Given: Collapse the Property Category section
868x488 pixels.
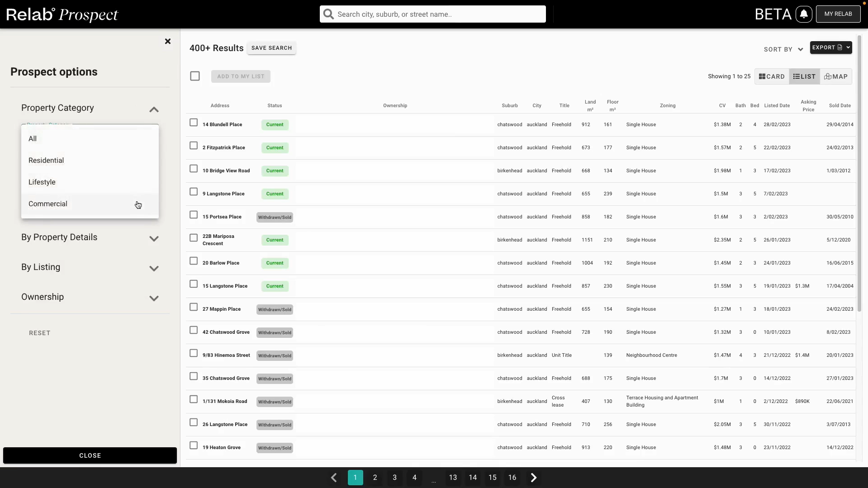Looking at the screenshot, I should pos(154,109).
